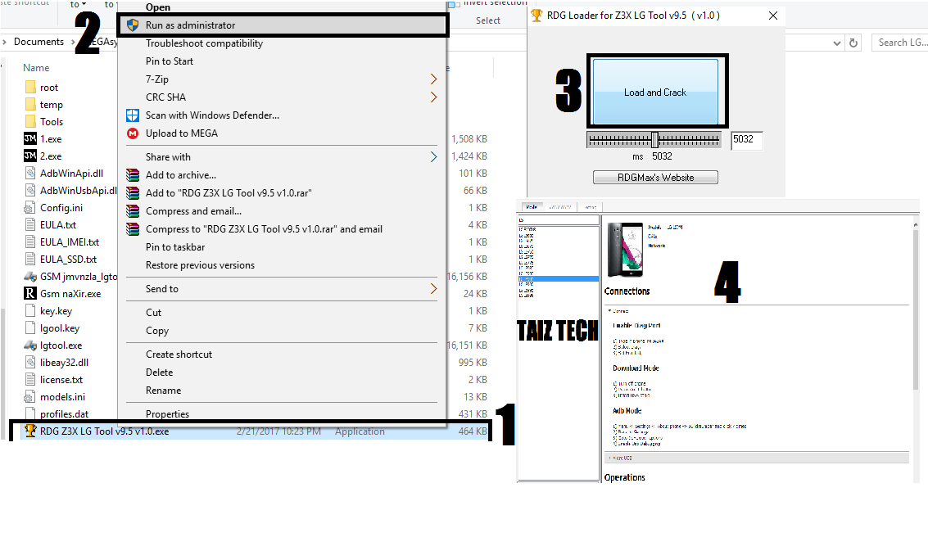928x560 pixels.
Task: Click the MEGA upload icon
Action: pyautogui.click(x=133, y=133)
